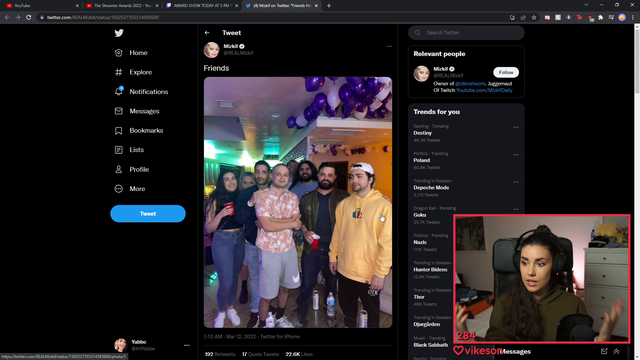Open the Goku trending topic
The width and height of the screenshot is (640, 360).
[x=420, y=215]
